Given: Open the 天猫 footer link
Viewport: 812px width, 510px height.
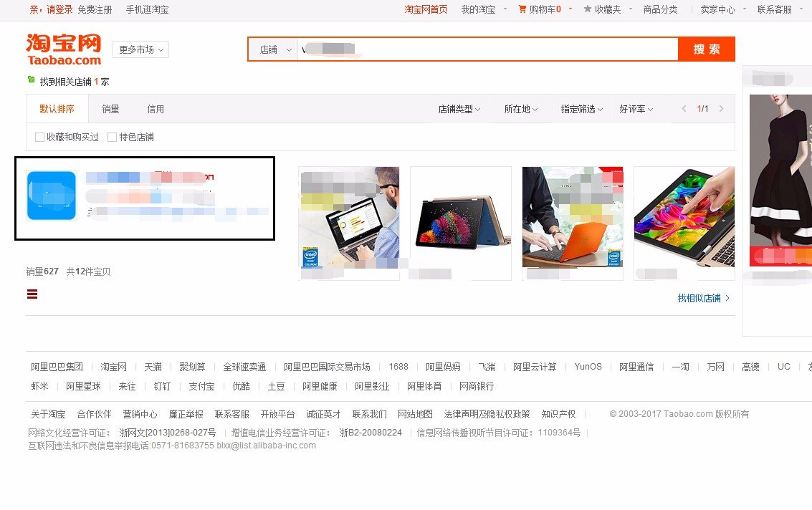Looking at the screenshot, I should 153,366.
